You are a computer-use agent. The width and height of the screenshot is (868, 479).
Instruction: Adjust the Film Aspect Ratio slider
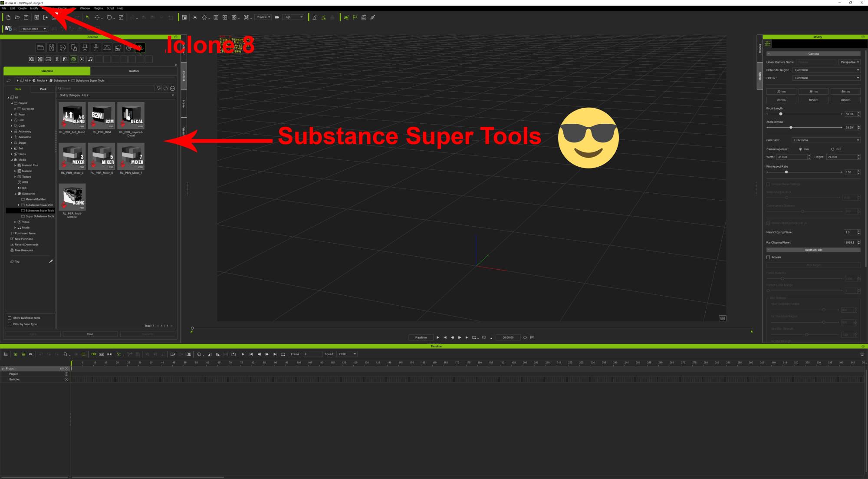(x=786, y=172)
